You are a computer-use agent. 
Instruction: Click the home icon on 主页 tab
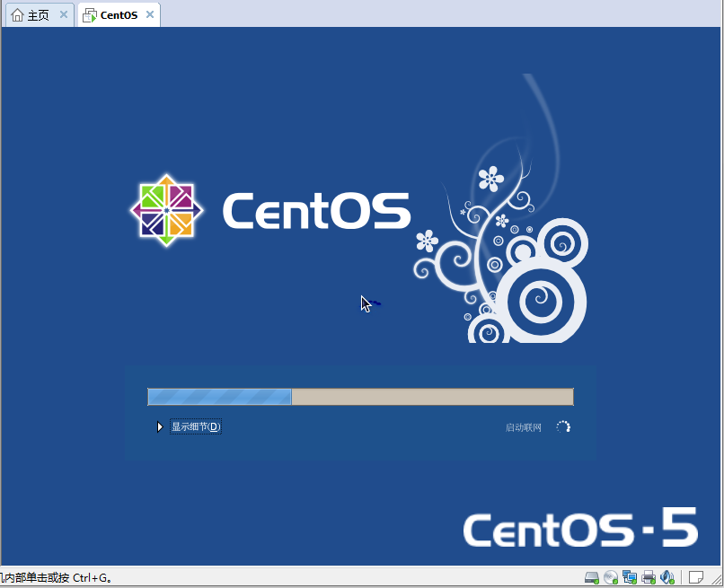coord(17,14)
